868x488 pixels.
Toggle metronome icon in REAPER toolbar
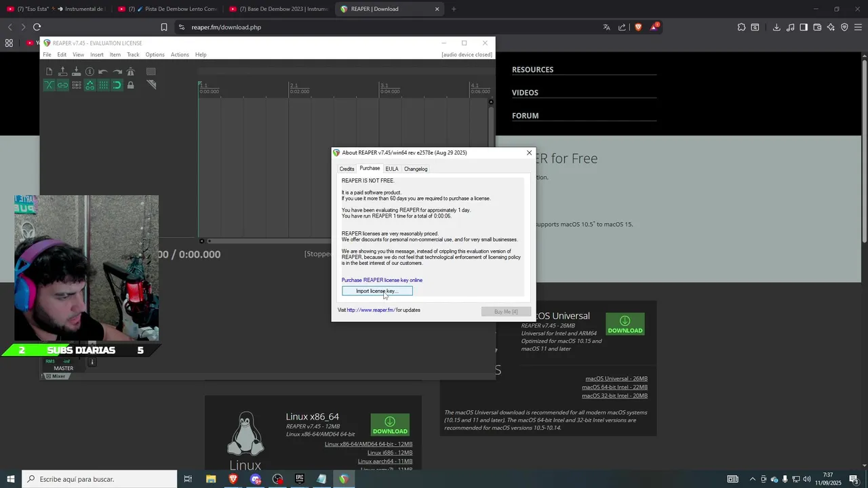click(130, 71)
